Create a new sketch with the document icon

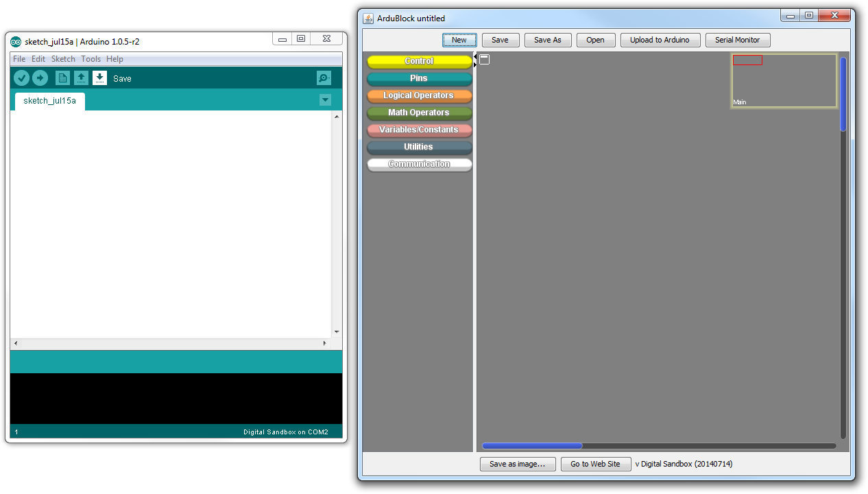[x=62, y=78]
